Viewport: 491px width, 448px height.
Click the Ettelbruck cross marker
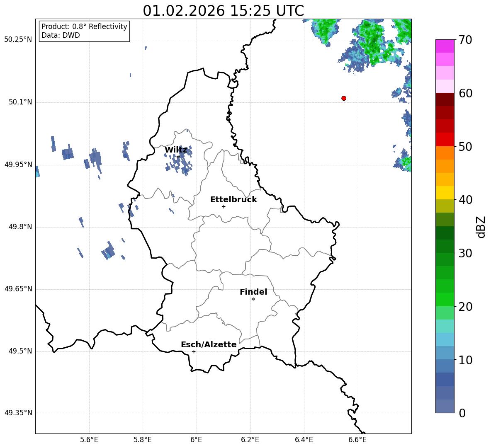pyautogui.click(x=224, y=206)
